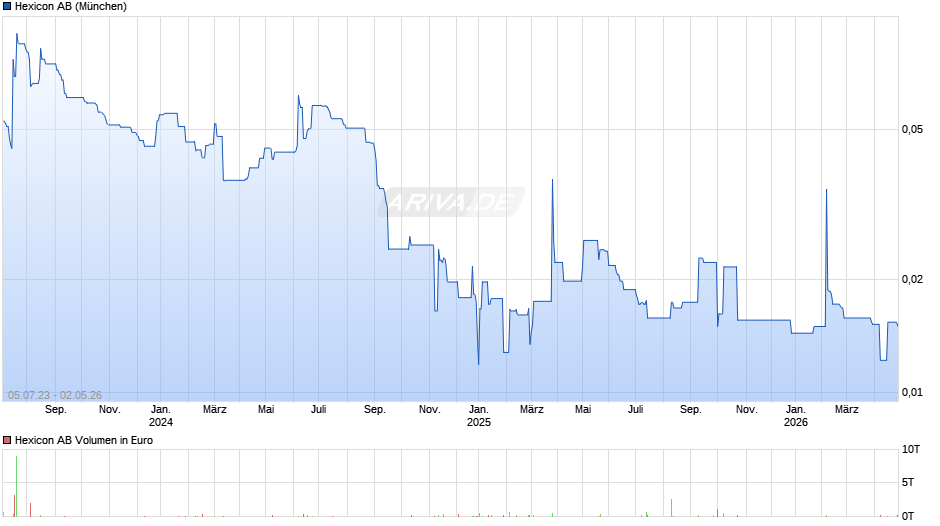Click the red Volumen legend square

(x=7, y=440)
